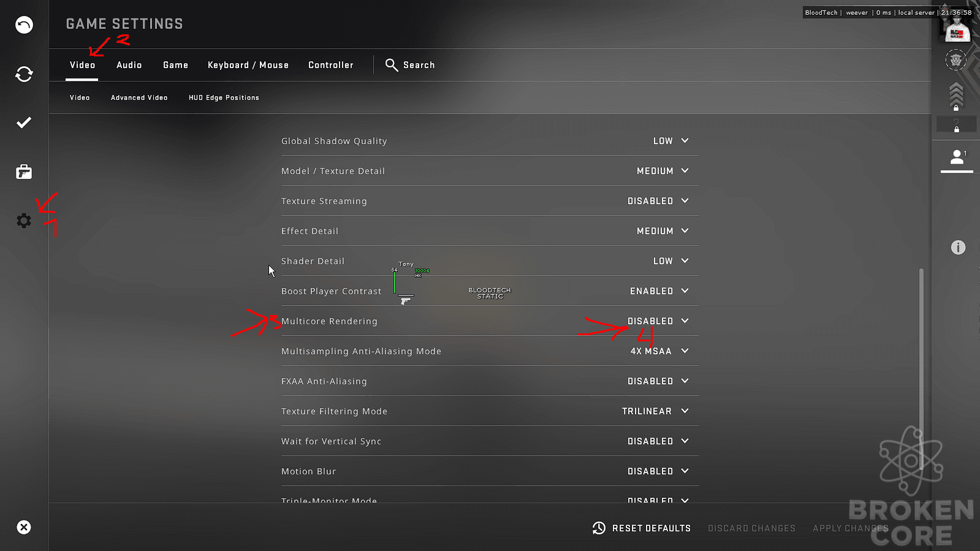Expand Texture Filtering Mode dropdown
Image resolution: width=980 pixels, height=551 pixels.
click(x=655, y=411)
